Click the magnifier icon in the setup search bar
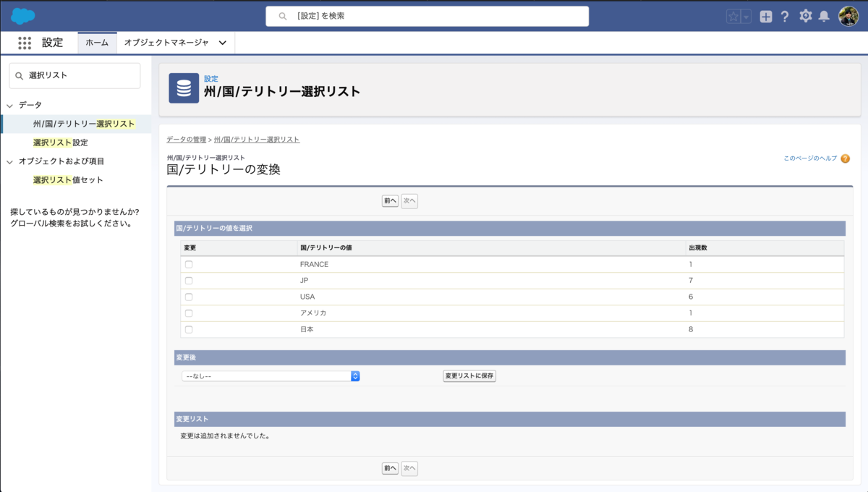Image resolution: width=868 pixels, height=492 pixels. pos(283,16)
